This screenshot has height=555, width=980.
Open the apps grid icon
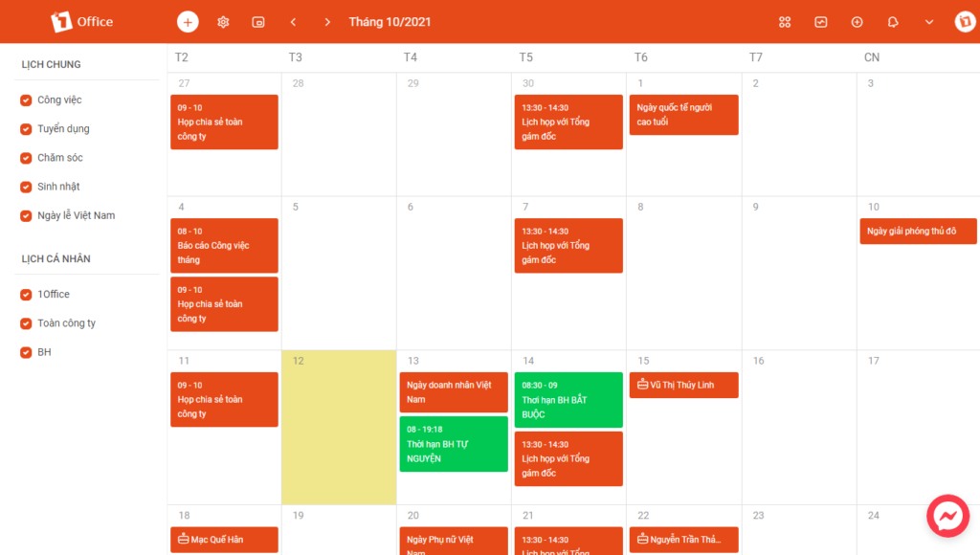[785, 22]
